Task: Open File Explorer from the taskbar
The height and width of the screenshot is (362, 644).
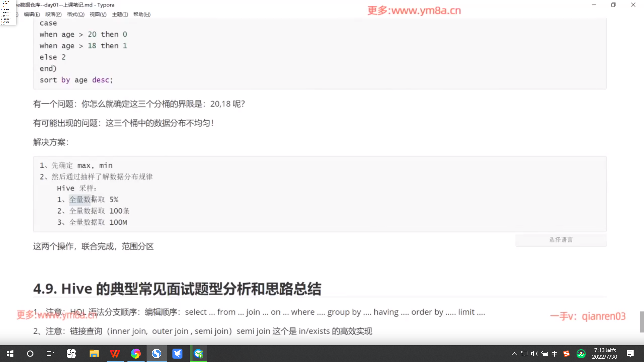Action: coord(94,354)
